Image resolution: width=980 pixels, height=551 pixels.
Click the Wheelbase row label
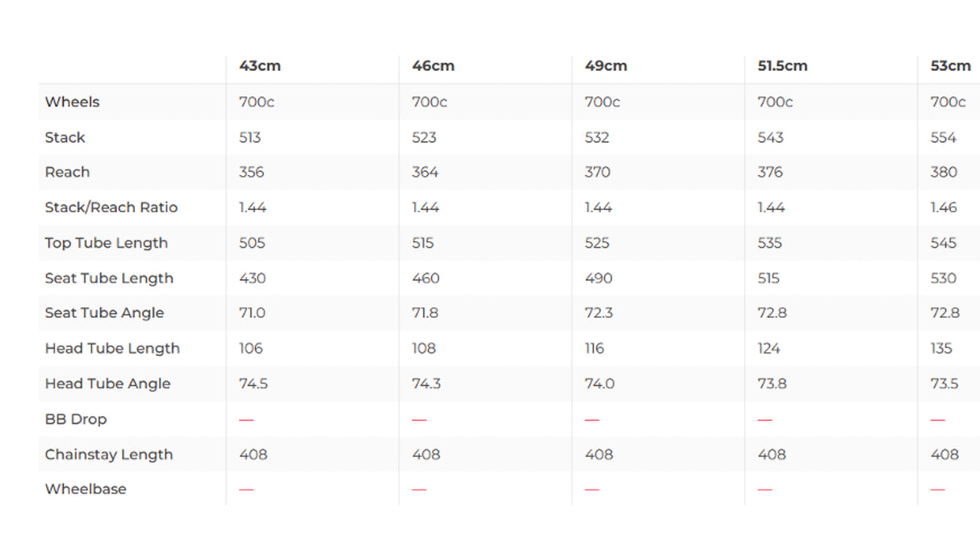(x=86, y=489)
